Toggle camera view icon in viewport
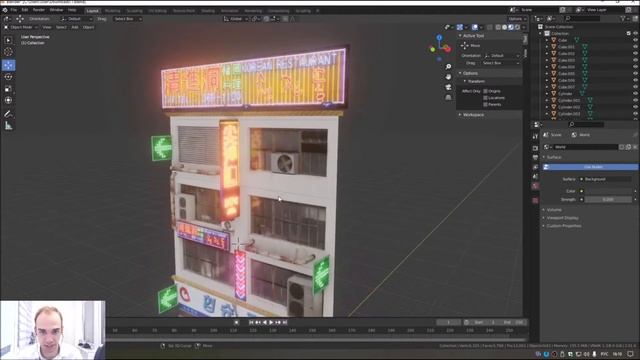This screenshot has width=640, height=360. [448, 87]
